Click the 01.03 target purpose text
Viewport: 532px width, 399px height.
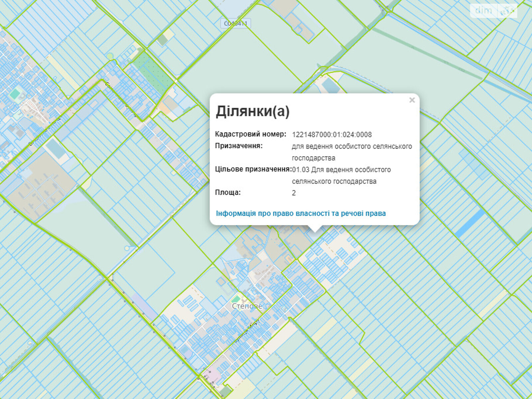pos(341,176)
